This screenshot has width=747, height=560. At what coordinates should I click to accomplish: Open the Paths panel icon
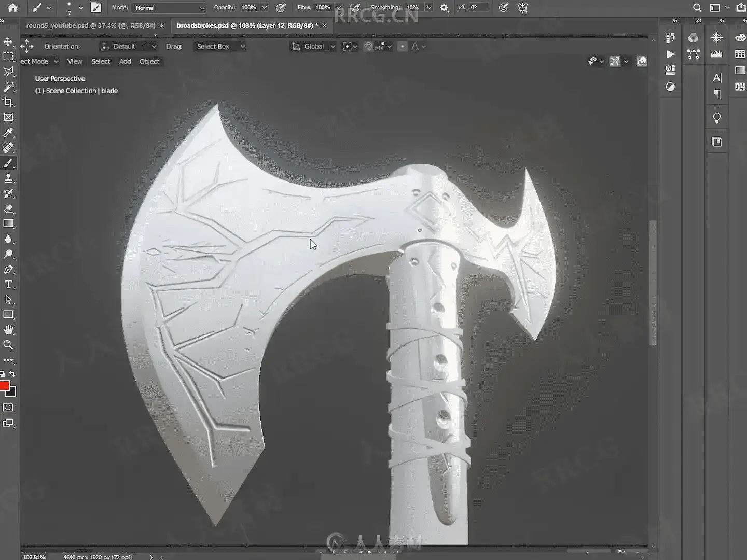pyautogui.click(x=693, y=54)
